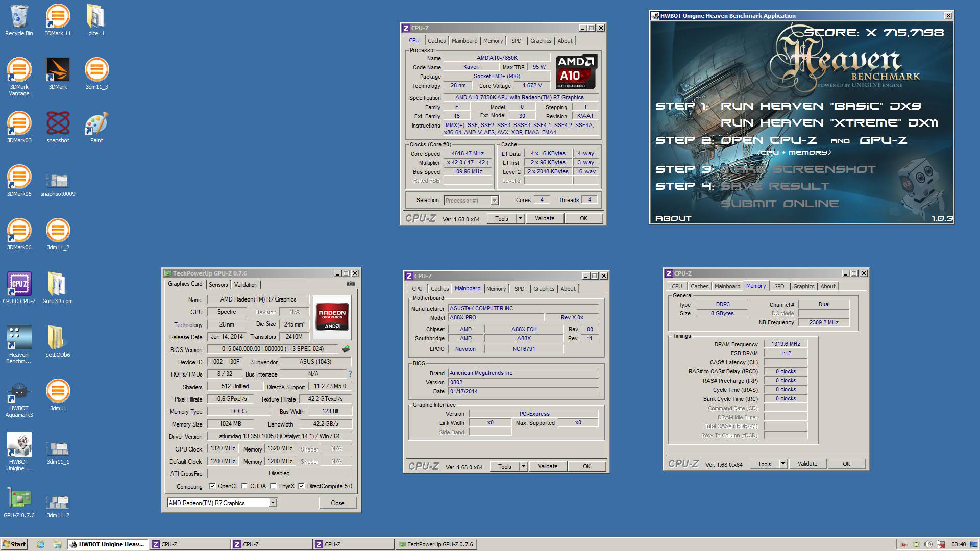980x551 pixels.
Task: Click the A88X-PRO model field
Action: coord(496,317)
